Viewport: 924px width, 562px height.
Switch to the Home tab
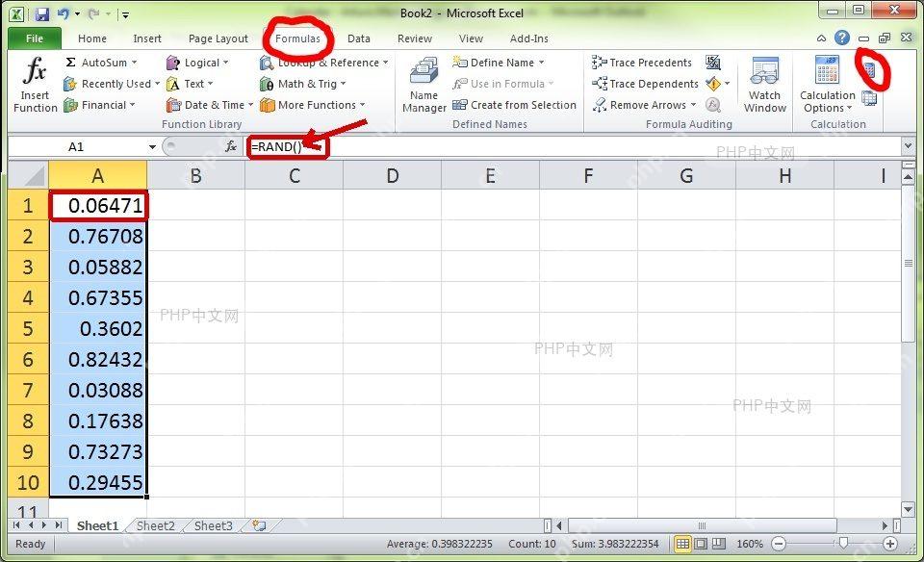(92, 38)
